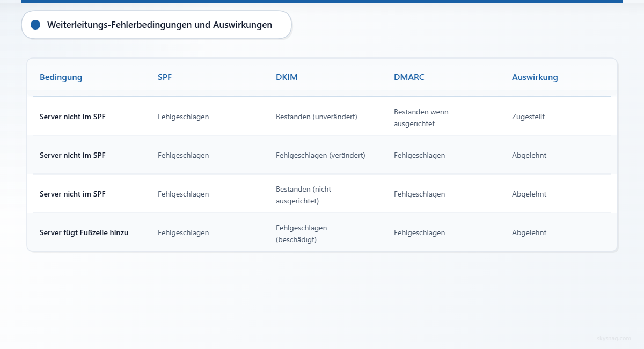
Task: Click cell 'Bestanden wenn ausgerichtet'
Action: pos(421,118)
